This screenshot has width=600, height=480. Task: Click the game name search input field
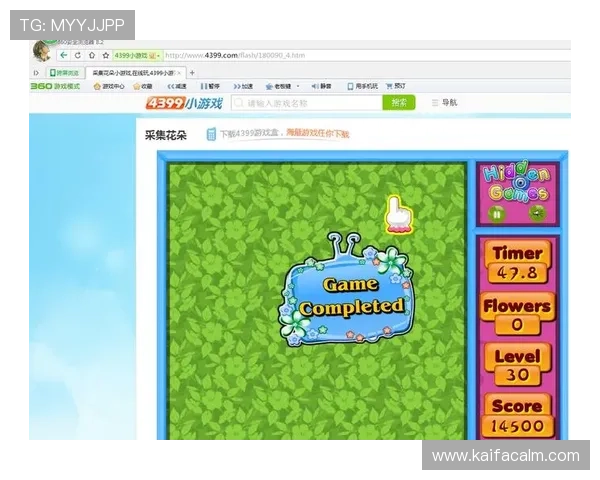point(305,103)
